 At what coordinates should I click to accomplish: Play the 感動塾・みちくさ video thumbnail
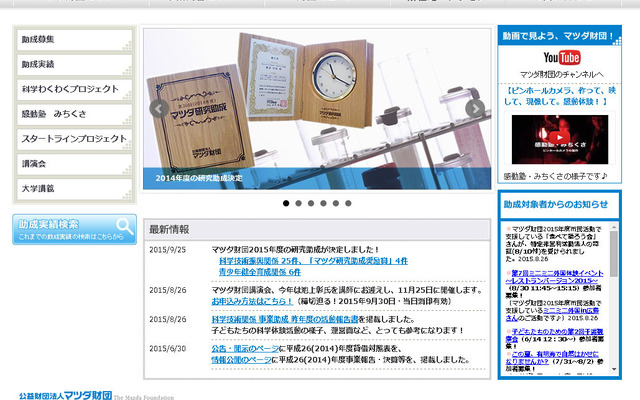point(560,139)
